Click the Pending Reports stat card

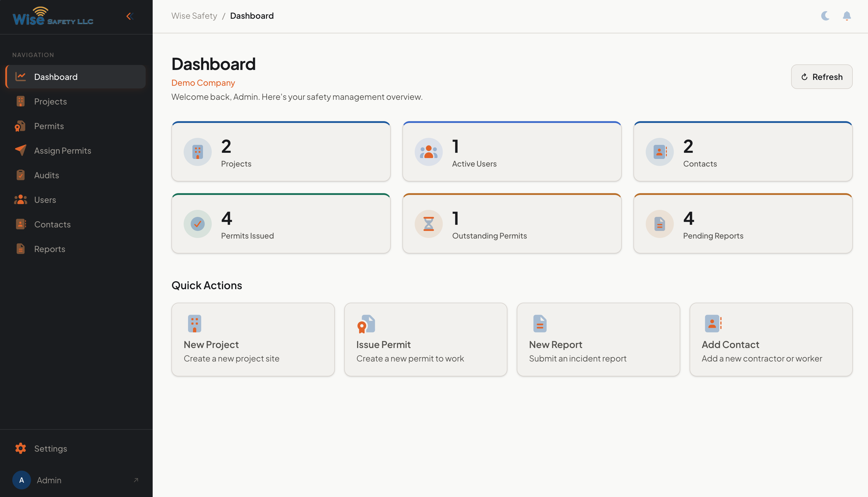(x=743, y=224)
